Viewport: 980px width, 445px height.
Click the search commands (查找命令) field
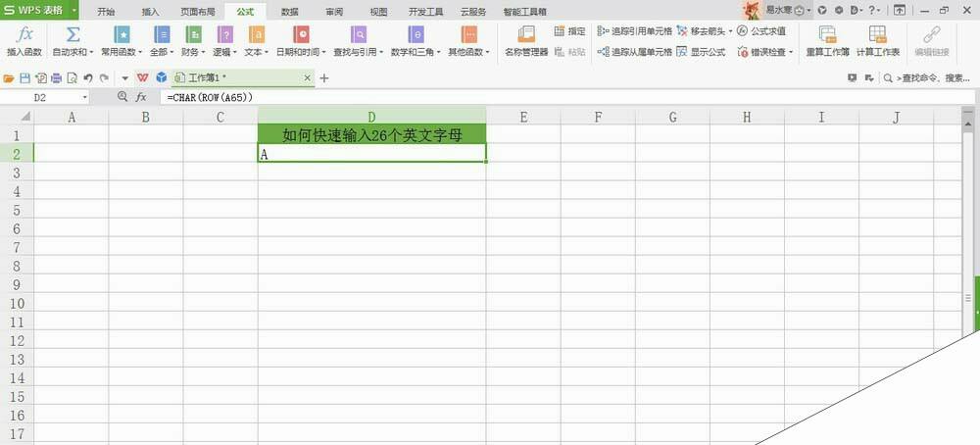click(x=926, y=78)
